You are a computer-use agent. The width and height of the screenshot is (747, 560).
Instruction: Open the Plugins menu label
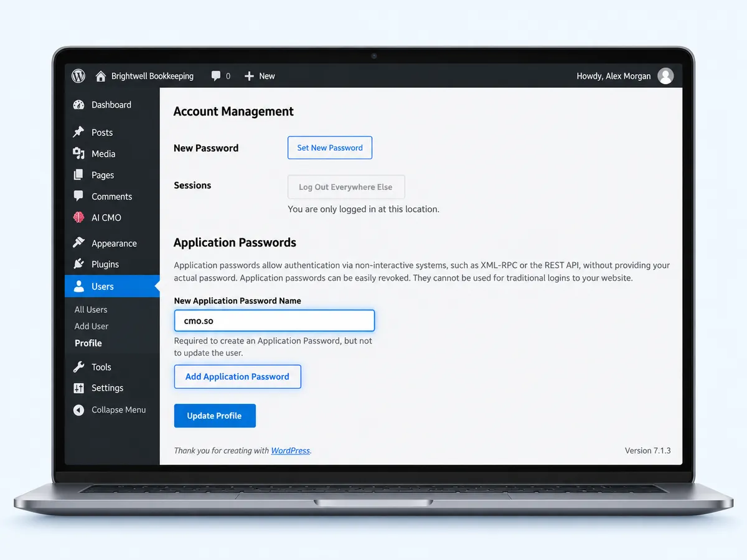tap(105, 264)
